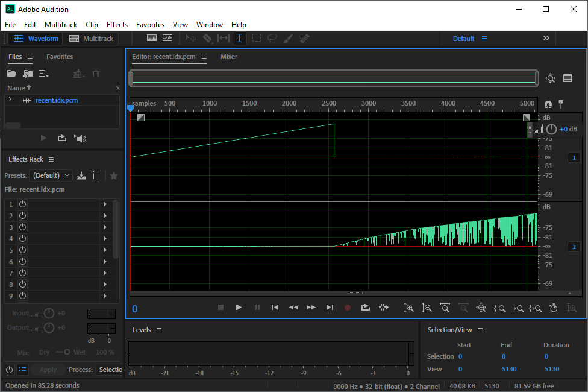Viewport: 588px width, 392px height.
Task: Delete the effects preset with trash icon
Action: tap(95, 175)
